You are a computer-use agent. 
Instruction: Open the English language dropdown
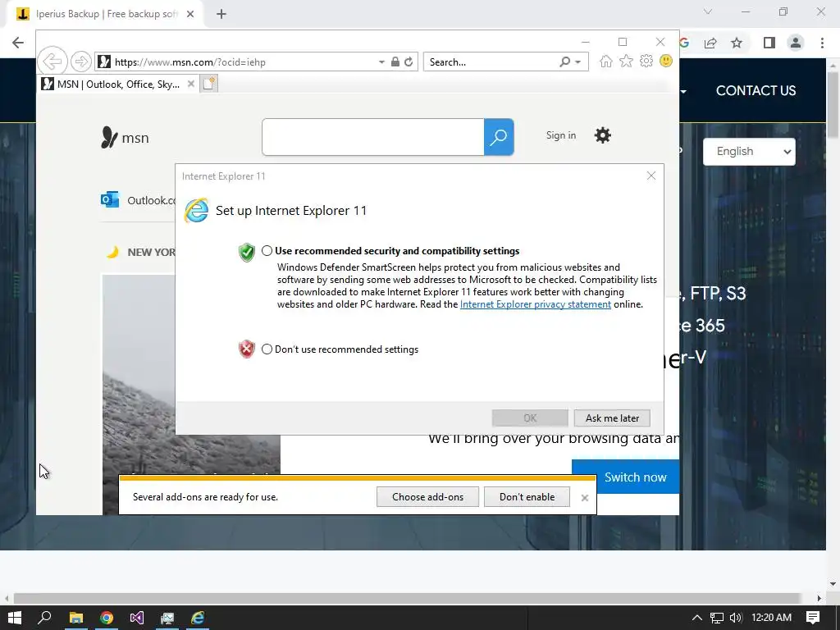coord(749,152)
